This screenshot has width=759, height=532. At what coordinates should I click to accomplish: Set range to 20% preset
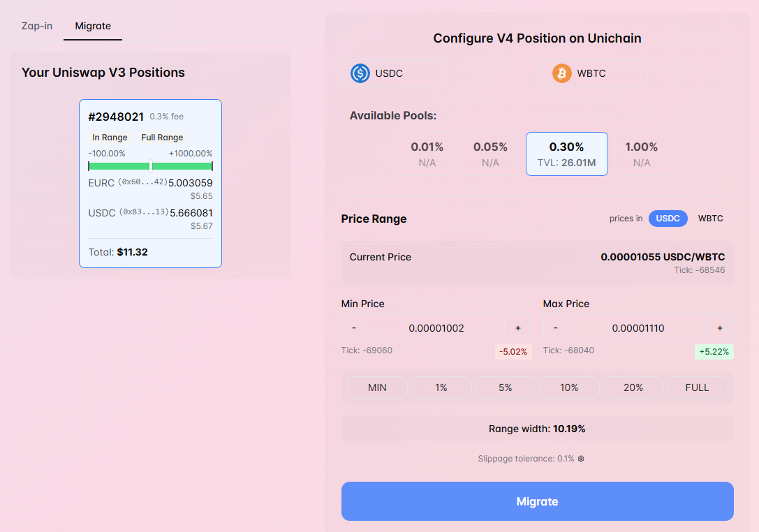[x=633, y=387]
